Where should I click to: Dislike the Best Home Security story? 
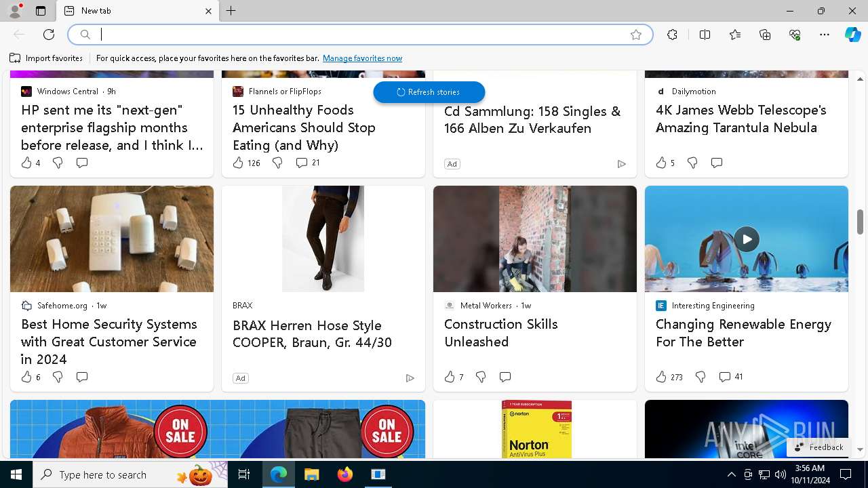tap(58, 377)
